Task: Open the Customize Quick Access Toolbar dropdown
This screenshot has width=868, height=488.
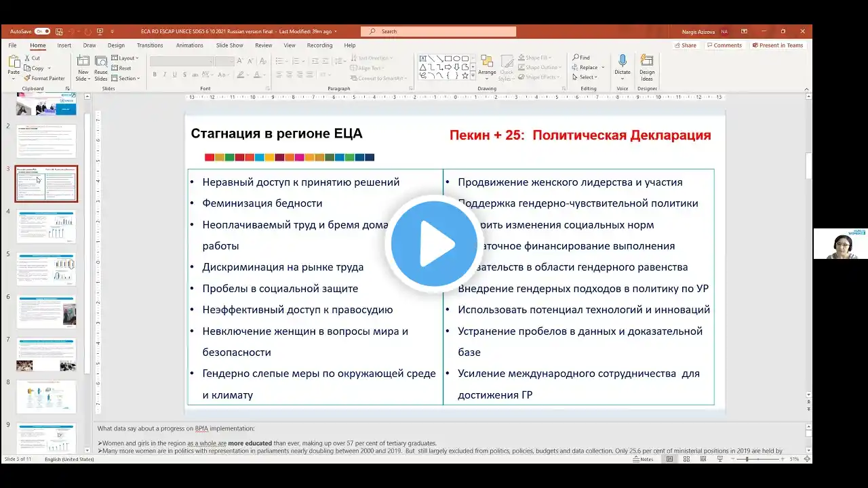Action: [x=113, y=31]
